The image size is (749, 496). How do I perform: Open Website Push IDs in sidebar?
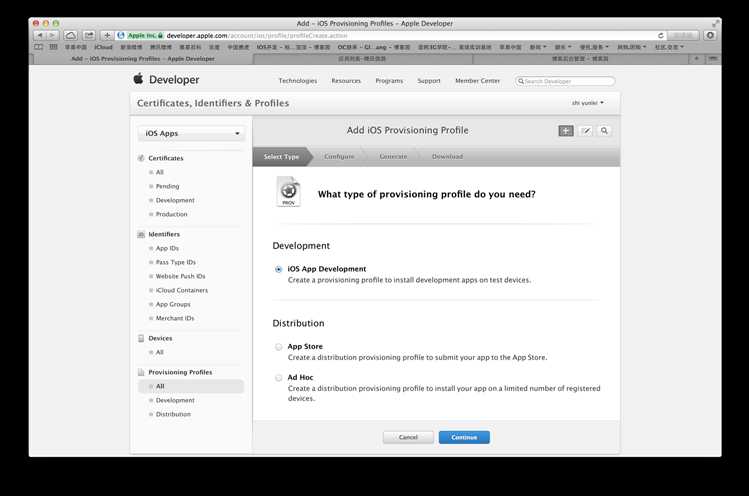(x=180, y=276)
